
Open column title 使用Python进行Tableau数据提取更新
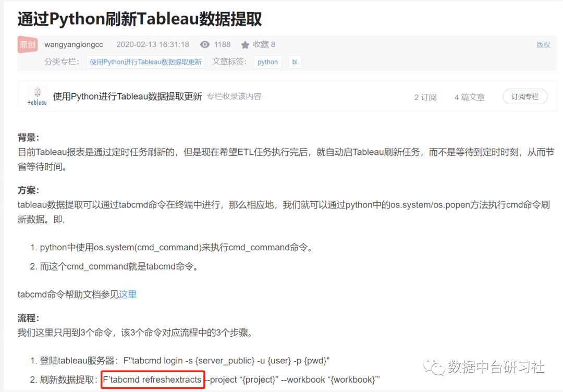(x=128, y=96)
